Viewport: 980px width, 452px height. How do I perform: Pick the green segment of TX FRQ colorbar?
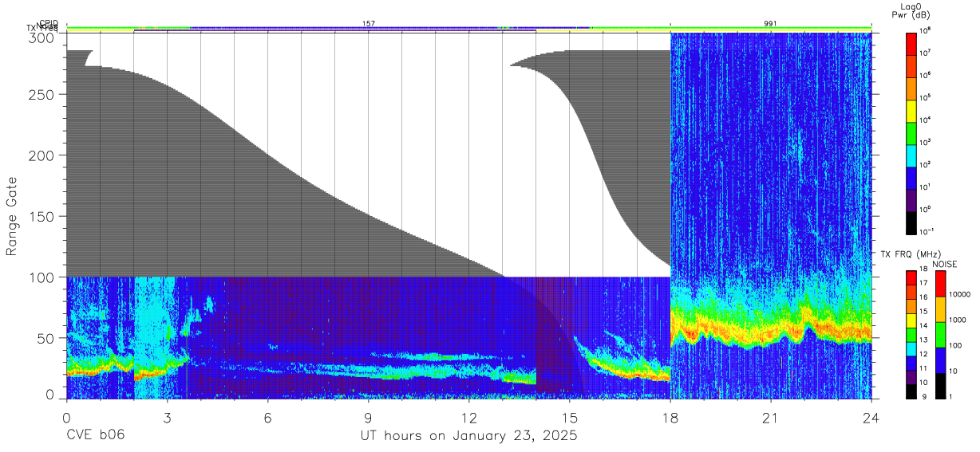pyautogui.click(x=911, y=334)
